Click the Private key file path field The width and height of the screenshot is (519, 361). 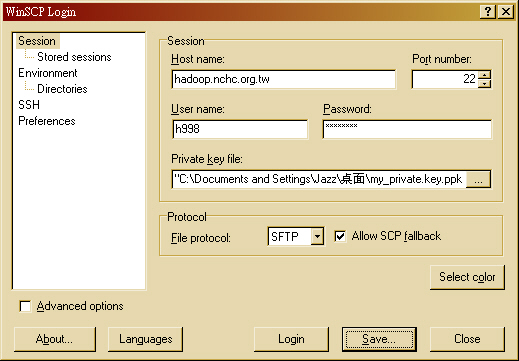pyautogui.click(x=319, y=179)
